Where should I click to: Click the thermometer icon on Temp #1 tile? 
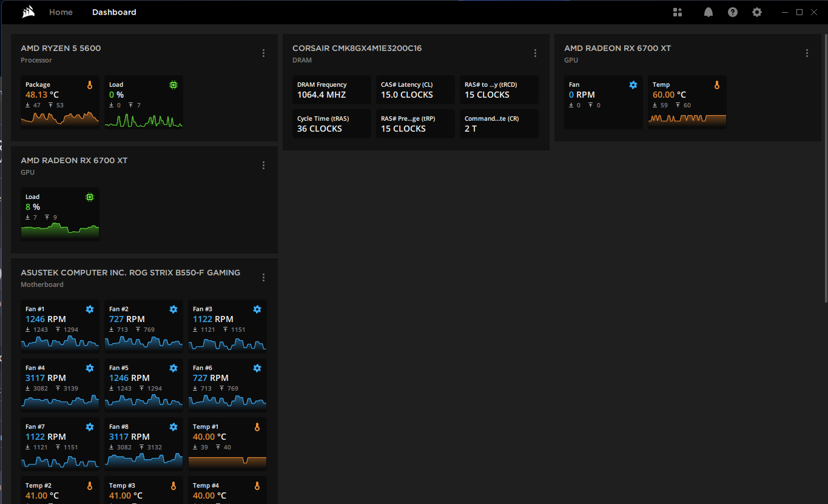click(257, 427)
